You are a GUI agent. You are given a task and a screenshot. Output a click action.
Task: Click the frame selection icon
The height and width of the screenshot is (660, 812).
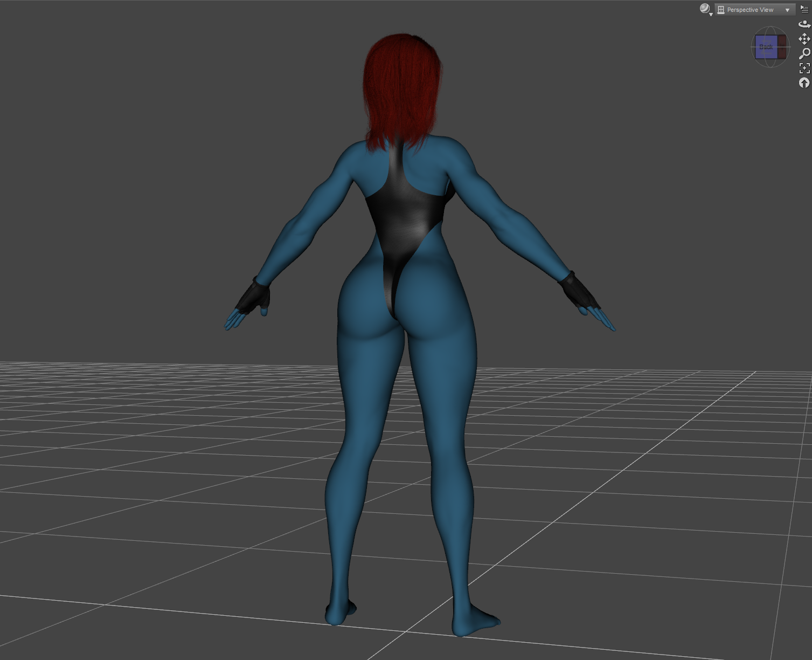(x=804, y=68)
